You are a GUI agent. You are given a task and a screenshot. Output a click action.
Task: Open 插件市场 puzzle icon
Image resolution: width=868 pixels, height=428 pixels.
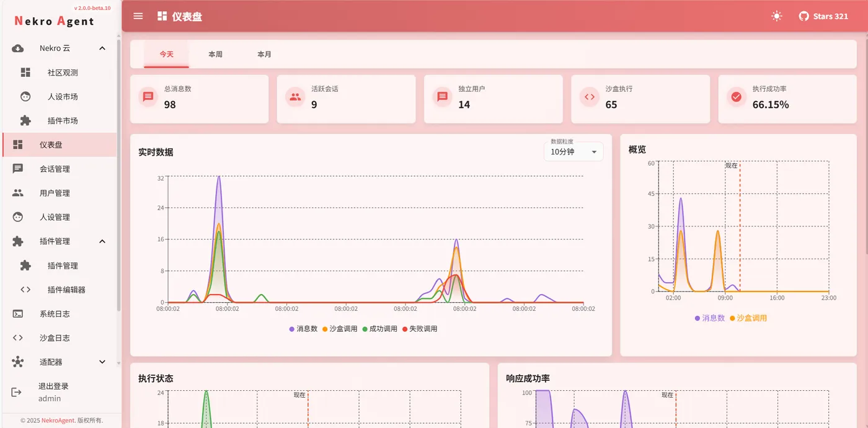click(25, 121)
